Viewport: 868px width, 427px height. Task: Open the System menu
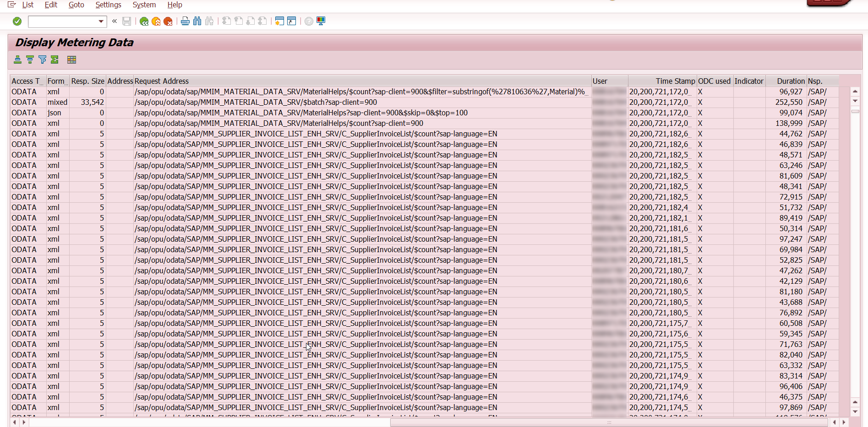144,5
